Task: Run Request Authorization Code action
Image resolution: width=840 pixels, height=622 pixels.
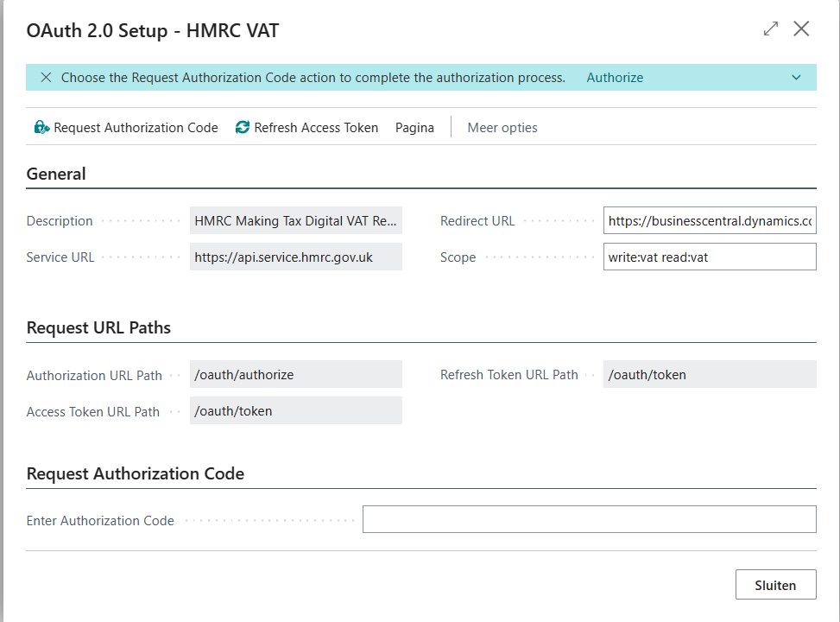Action: [126, 127]
